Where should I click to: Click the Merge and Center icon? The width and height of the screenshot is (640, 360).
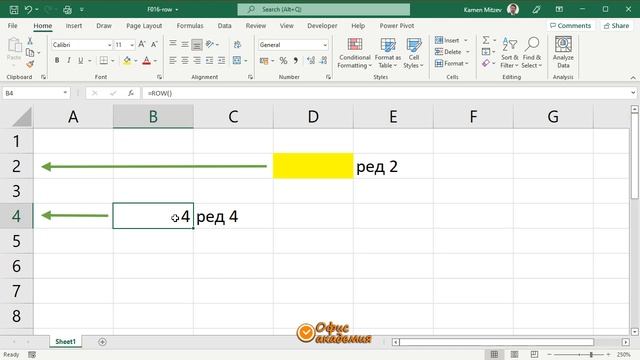pyautogui.click(x=237, y=60)
